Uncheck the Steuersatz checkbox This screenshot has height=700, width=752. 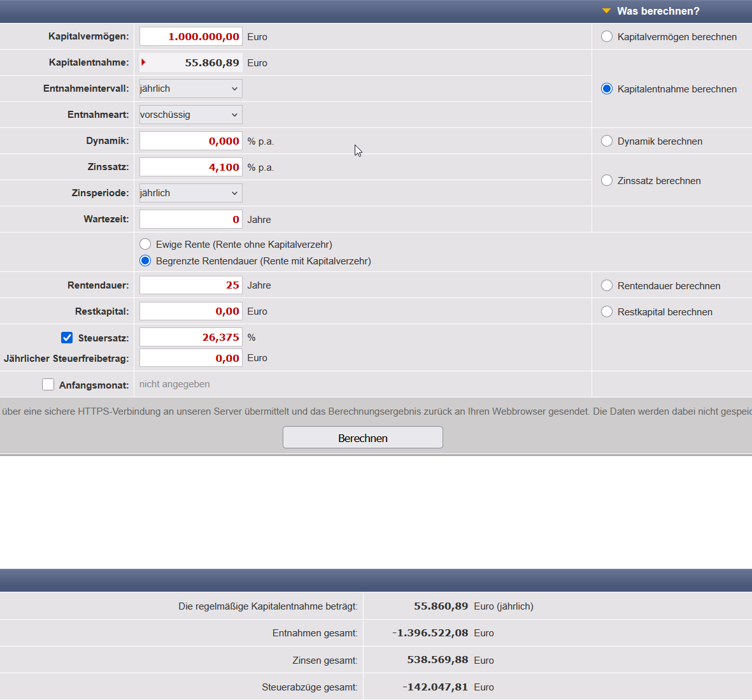(x=67, y=338)
